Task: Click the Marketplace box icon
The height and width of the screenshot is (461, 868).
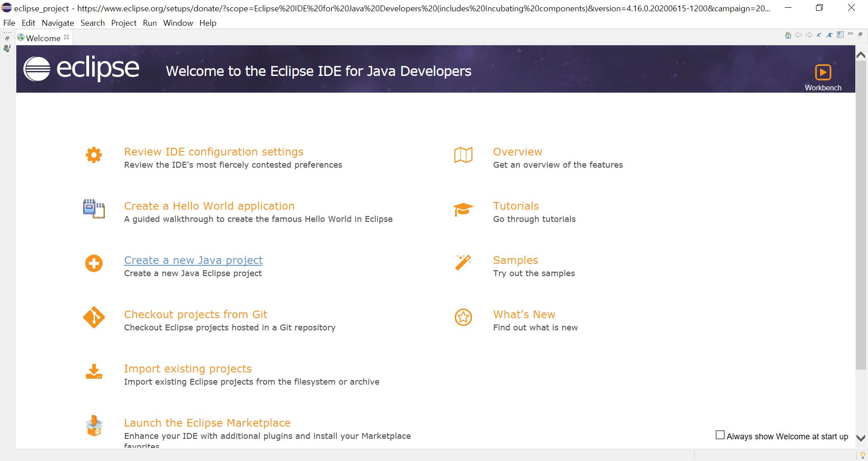Action: 94,426
